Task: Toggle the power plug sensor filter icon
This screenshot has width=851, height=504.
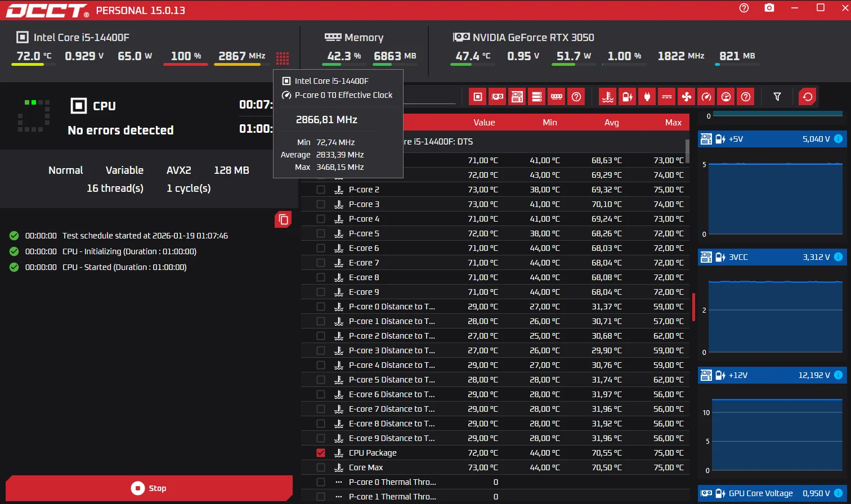Action: tap(647, 97)
